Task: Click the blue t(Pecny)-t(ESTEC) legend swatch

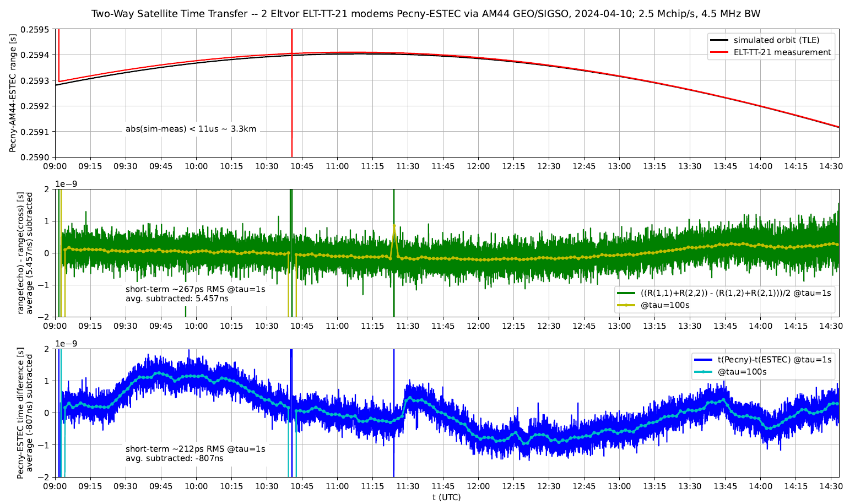Action: coord(703,360)
